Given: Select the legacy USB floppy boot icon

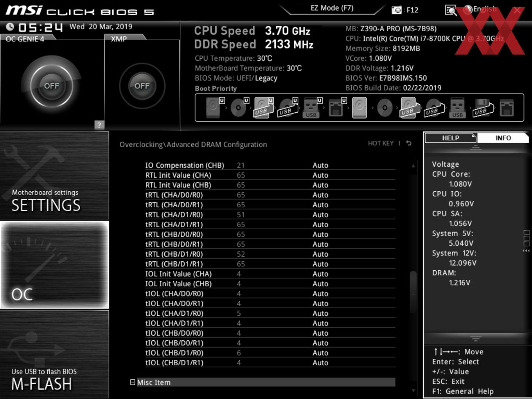Looking at the screenshot, I should [x=482, y=108].
